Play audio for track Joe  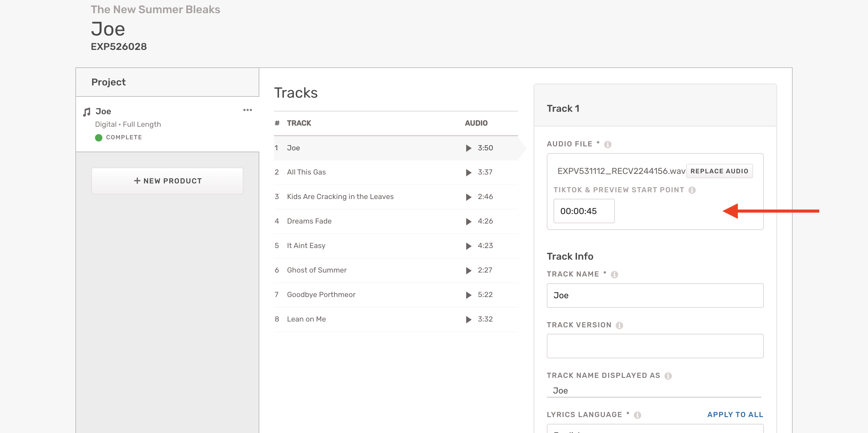point(468,148)
